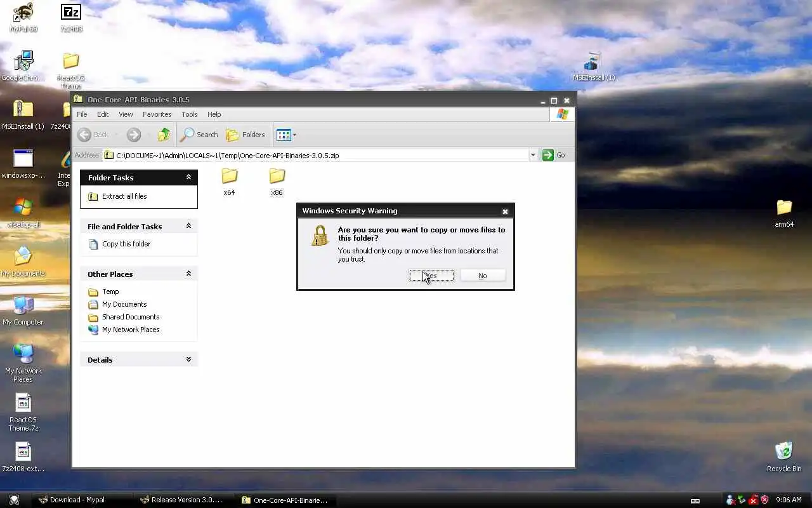Click the address bar path field
Viewport: 812px width, 508px height.
[315, 155]
